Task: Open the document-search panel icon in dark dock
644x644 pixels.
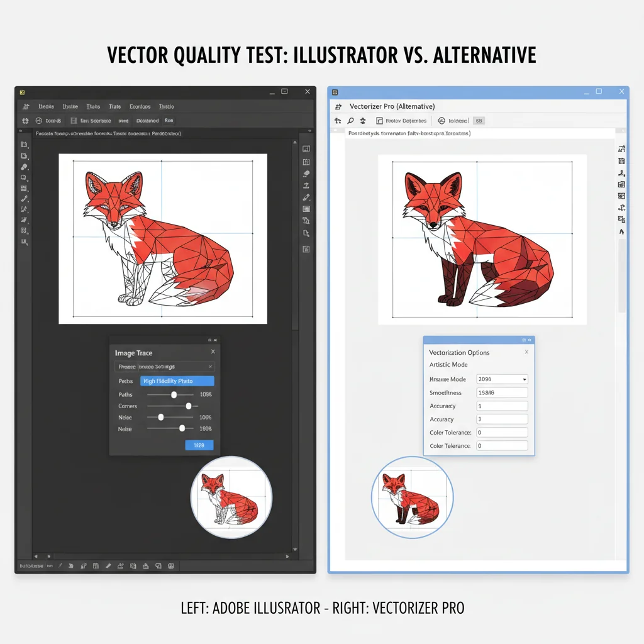Action: click(x=306, y=233)
